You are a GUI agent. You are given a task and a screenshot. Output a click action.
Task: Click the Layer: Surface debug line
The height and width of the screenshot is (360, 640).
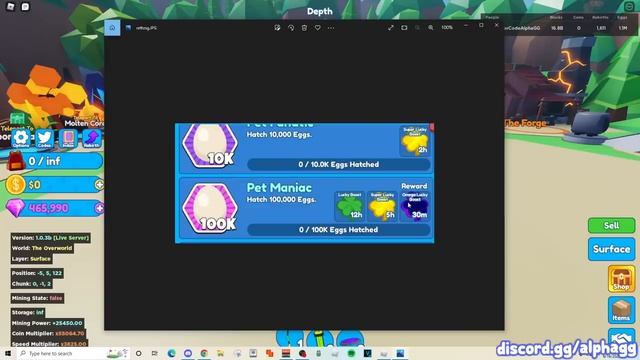(31, 259)
